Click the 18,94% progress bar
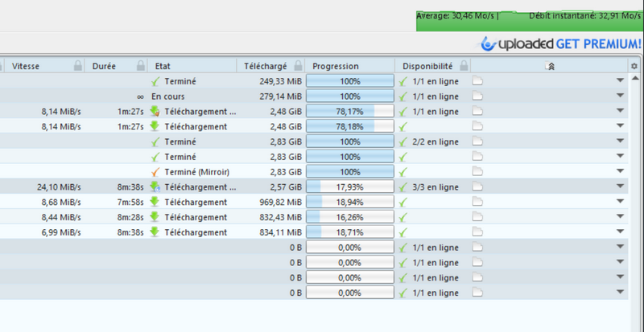This screenshot has height=332, width=644. point(350,202)
